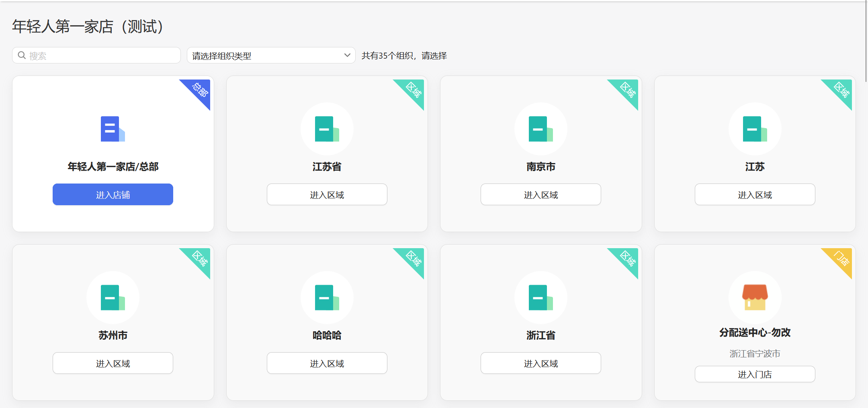Click the 浙江省 region icon
Screen dimensions: 868x408
pos(541,298)
